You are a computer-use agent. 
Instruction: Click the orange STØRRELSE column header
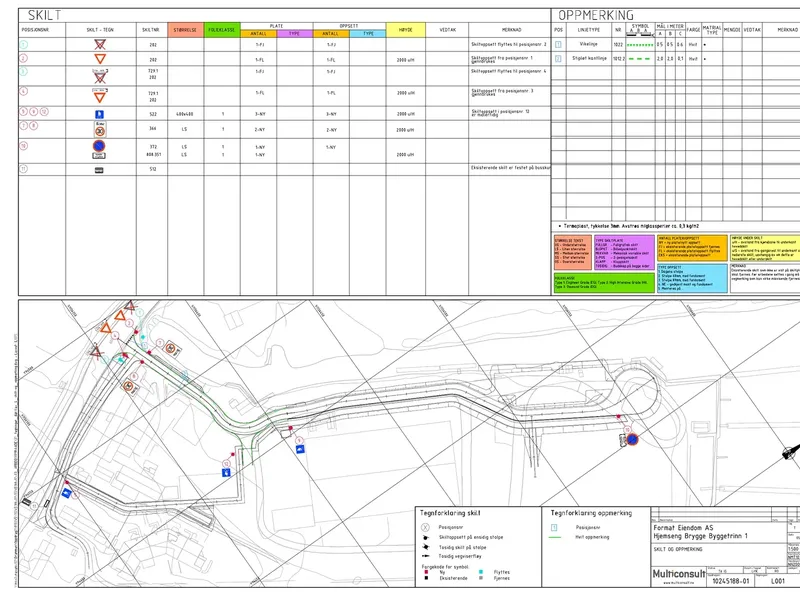185,30
